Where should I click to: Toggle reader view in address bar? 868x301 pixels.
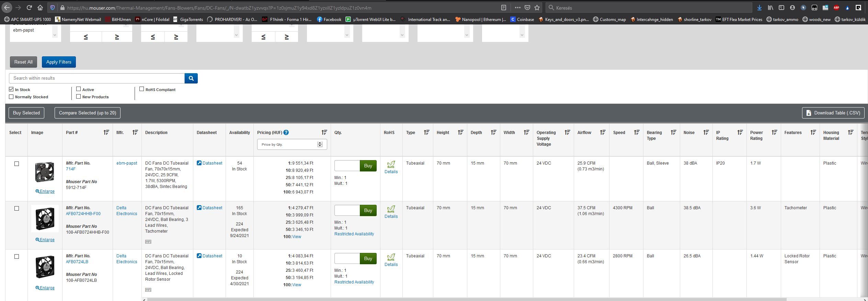pos(504,8)
